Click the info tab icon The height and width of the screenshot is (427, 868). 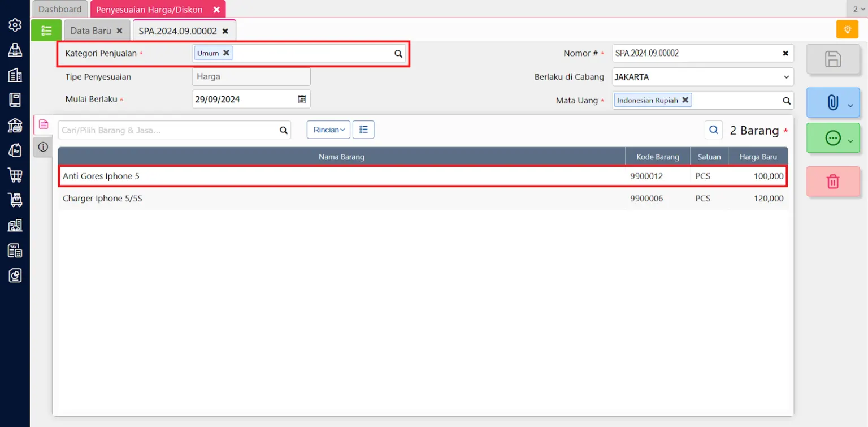[x=43, y=147]
